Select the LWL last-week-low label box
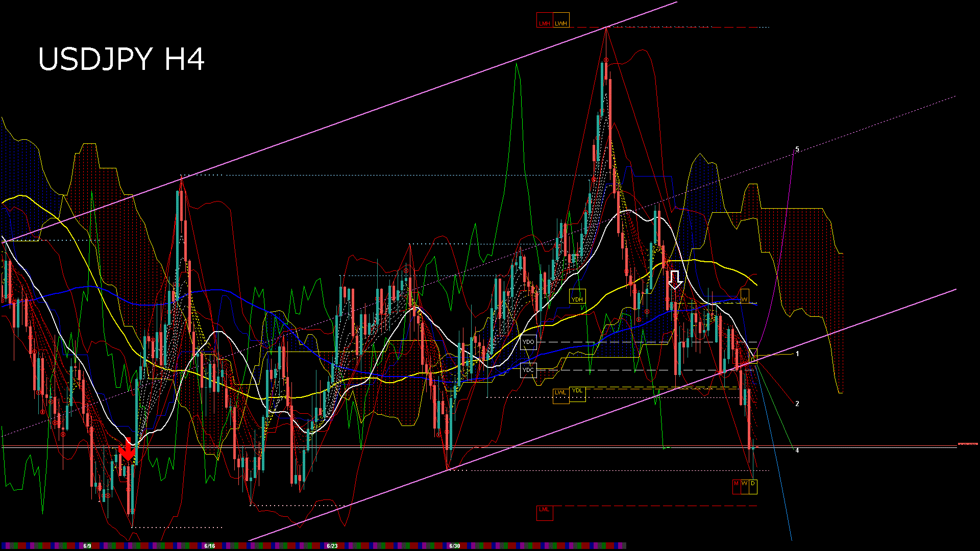 point(561,395)
